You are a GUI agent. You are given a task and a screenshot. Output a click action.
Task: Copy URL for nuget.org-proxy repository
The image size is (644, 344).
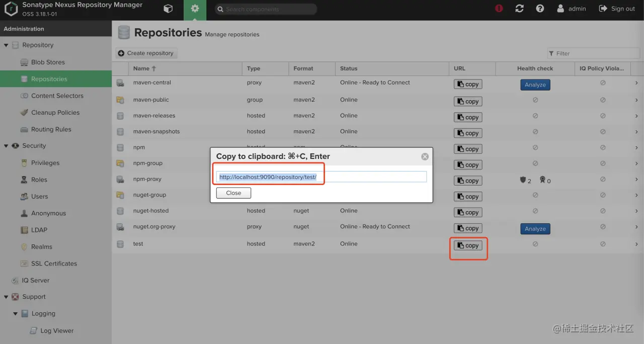pos(467,228)
